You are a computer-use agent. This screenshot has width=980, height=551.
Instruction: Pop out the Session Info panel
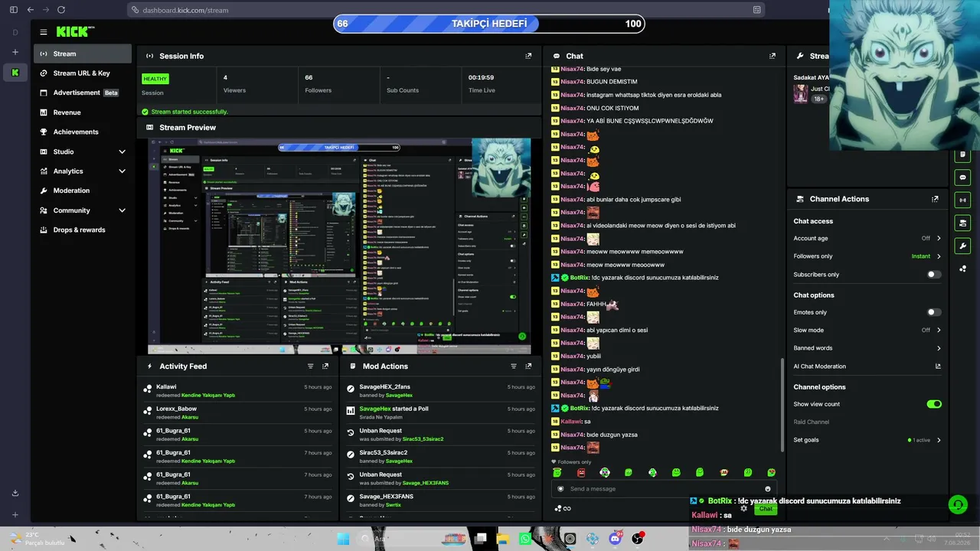[x=528, y=56]
